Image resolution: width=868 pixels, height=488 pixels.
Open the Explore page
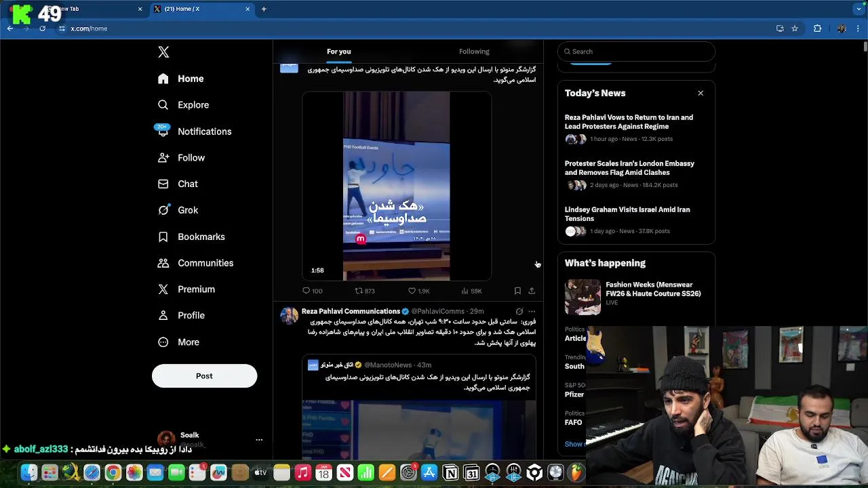pyautogui.click(x=183, y=105)
